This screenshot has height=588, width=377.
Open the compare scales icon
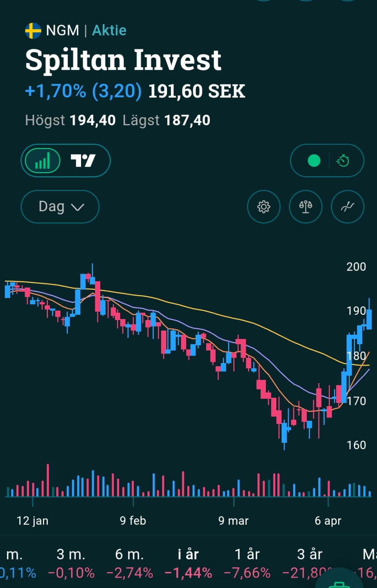pyautogui.click(x=305, y=206)
